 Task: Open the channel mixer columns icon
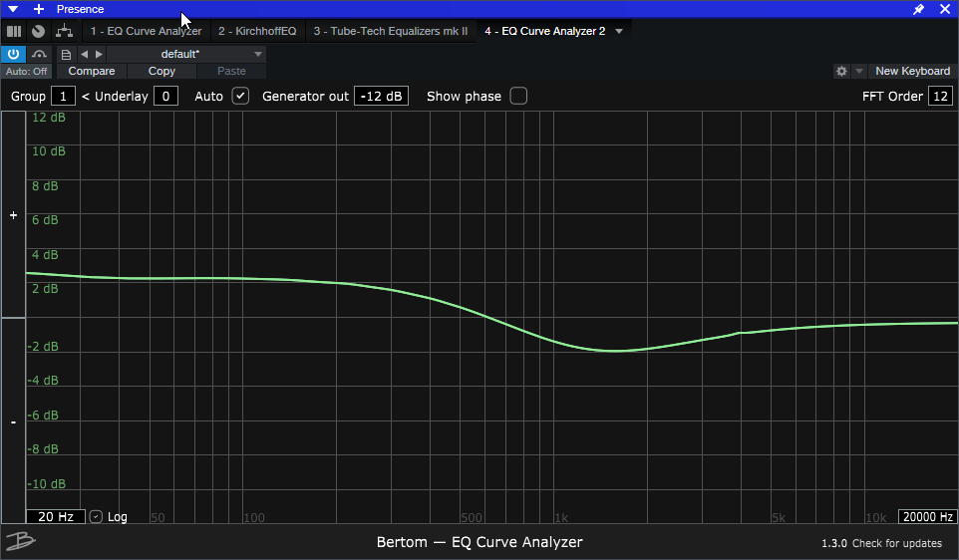pos(13,31)
